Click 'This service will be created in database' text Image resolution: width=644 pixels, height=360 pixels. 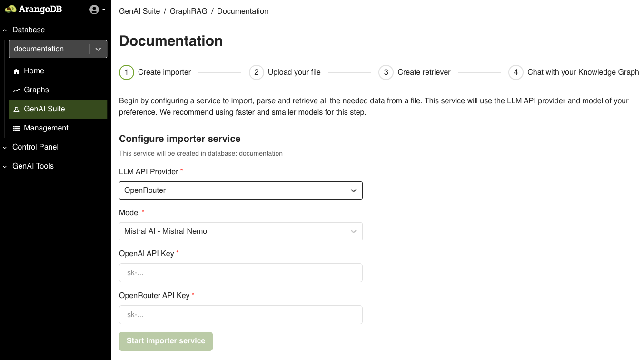pyautogui.click(x=201, y=154)
